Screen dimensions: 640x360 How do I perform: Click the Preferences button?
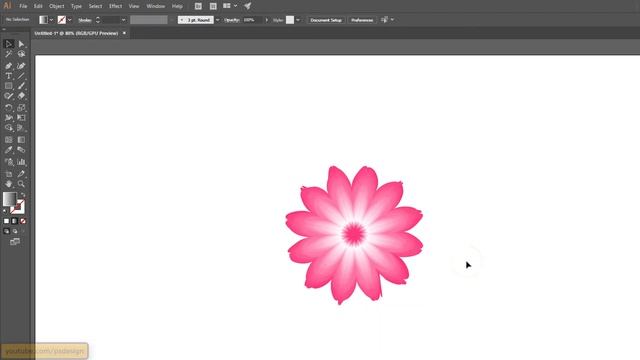coord(362,20)
